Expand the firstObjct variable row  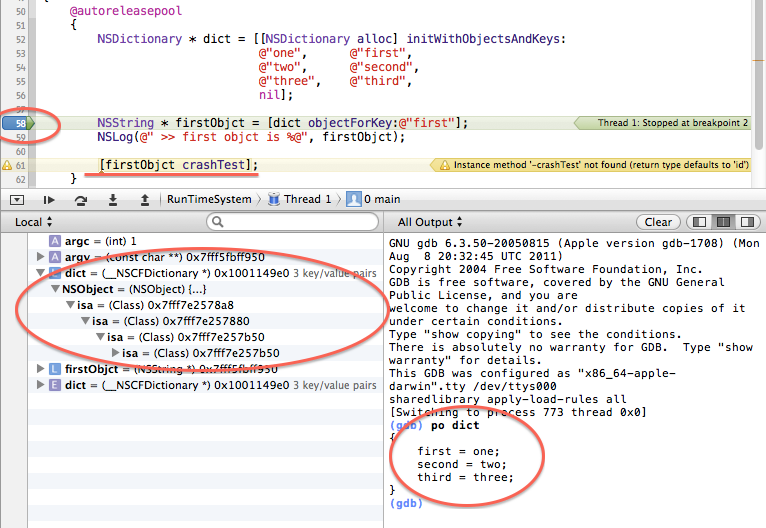pyautogui.click(x=41, y=369)
